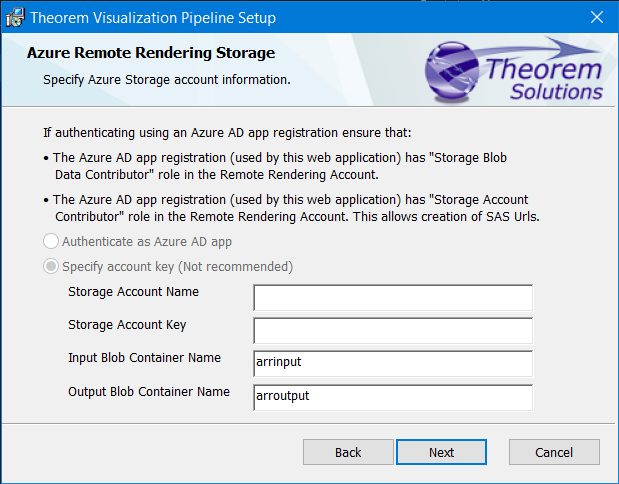Click the Azure Remote Rendering Storage heading

151,53
